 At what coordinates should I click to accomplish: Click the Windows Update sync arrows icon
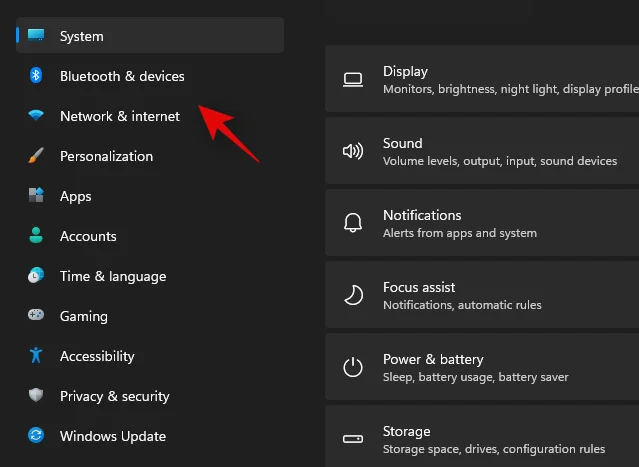36,436
